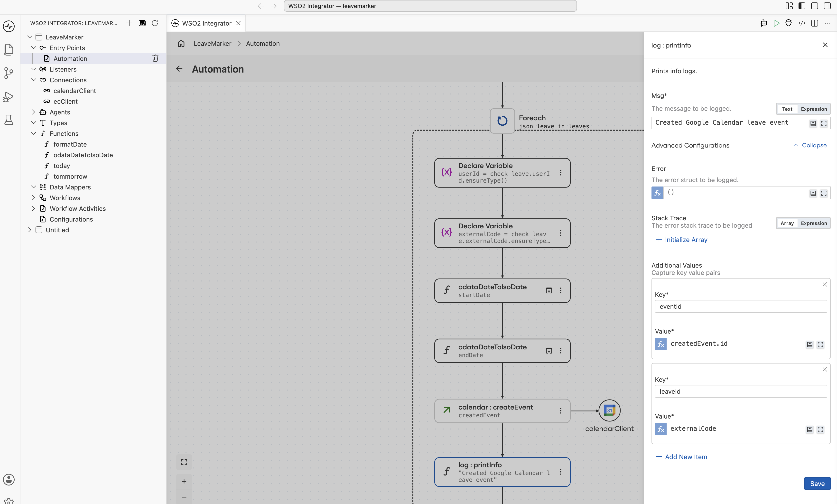
Task: Show source code view icon
Action: (x=802, y=23)
